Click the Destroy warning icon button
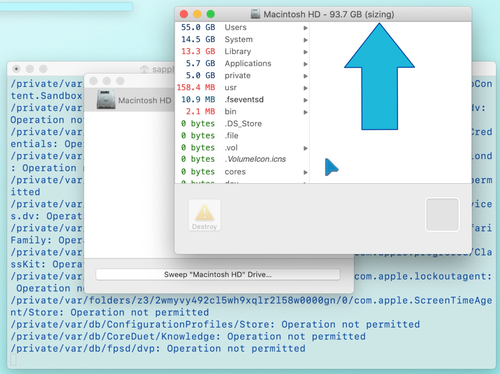The width and height of the screenshot is (500, 374). (204, 215)
